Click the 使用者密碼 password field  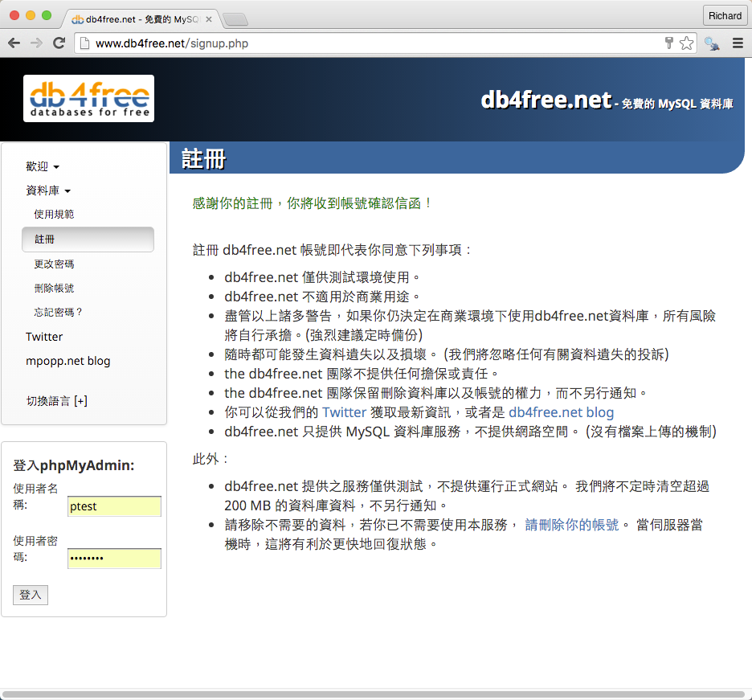point(114,559)
